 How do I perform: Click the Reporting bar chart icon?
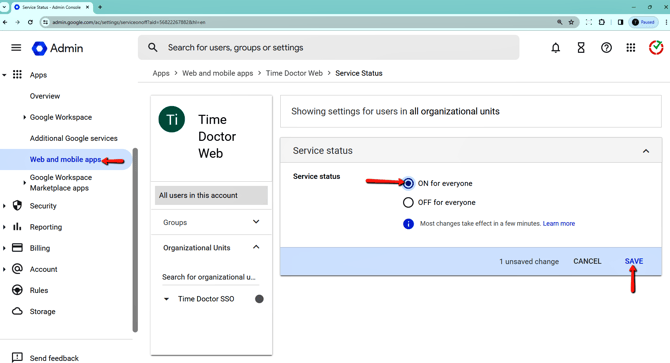pyautogui.click(x=17, y=226)
